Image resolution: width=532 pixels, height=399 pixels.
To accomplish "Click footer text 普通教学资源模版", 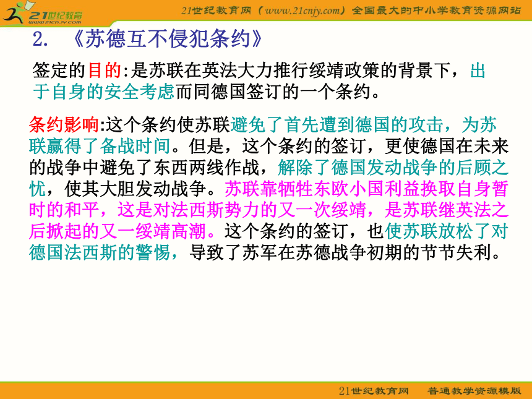I will click(x=474, y=391).
